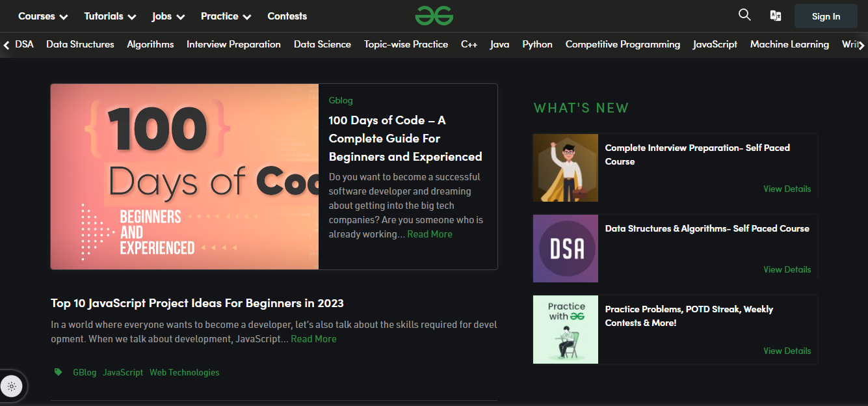Click the GBlog tag

(x=85, y=372)
